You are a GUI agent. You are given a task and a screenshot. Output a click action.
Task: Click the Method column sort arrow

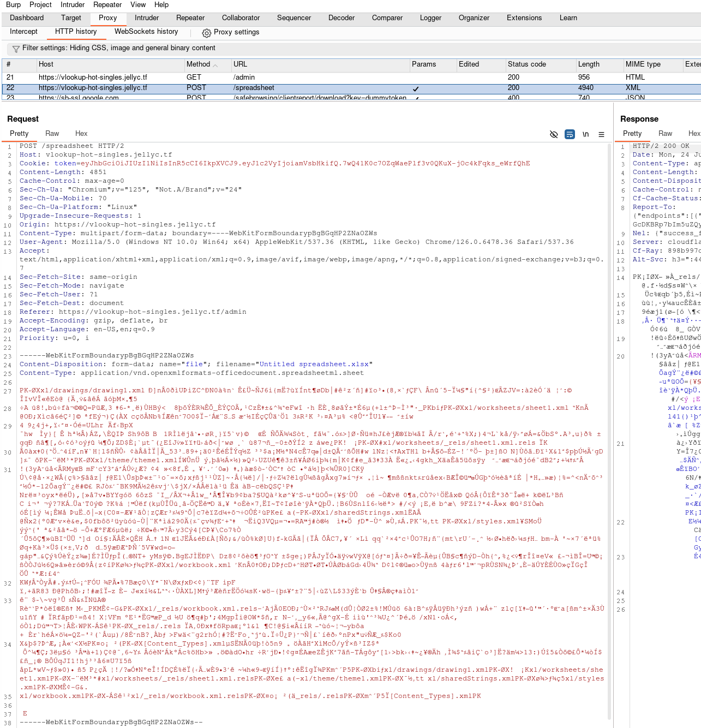click(x=215, y=65)
